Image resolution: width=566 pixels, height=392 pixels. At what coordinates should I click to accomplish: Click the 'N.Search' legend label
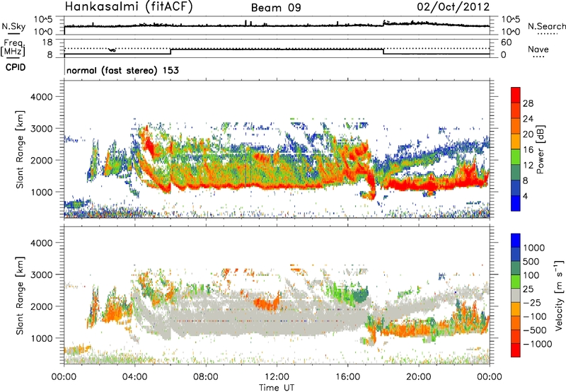click(x=546, y=26)
